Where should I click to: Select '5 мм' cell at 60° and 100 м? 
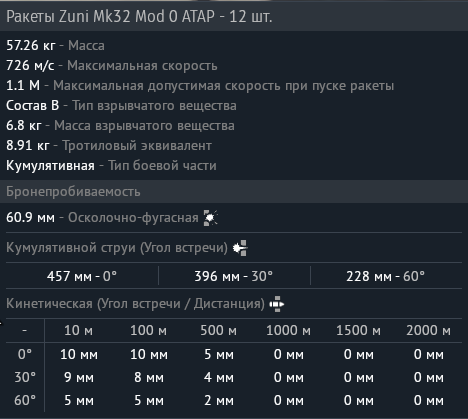(149, 401)
